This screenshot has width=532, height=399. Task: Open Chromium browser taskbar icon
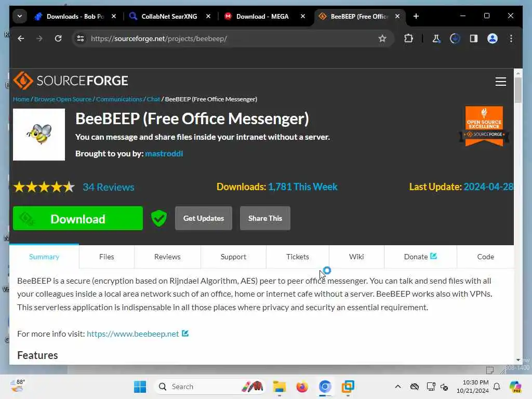[x=325, y=387]
